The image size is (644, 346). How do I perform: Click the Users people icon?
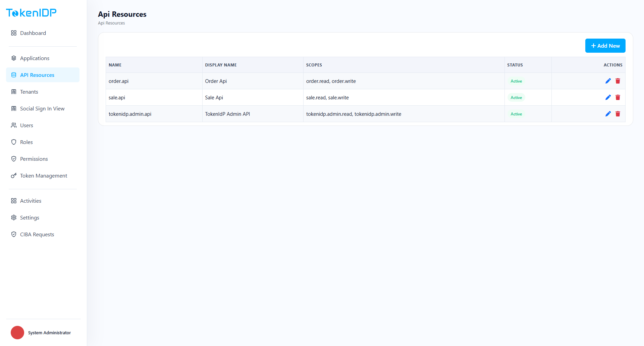click(x=14, y=125)
